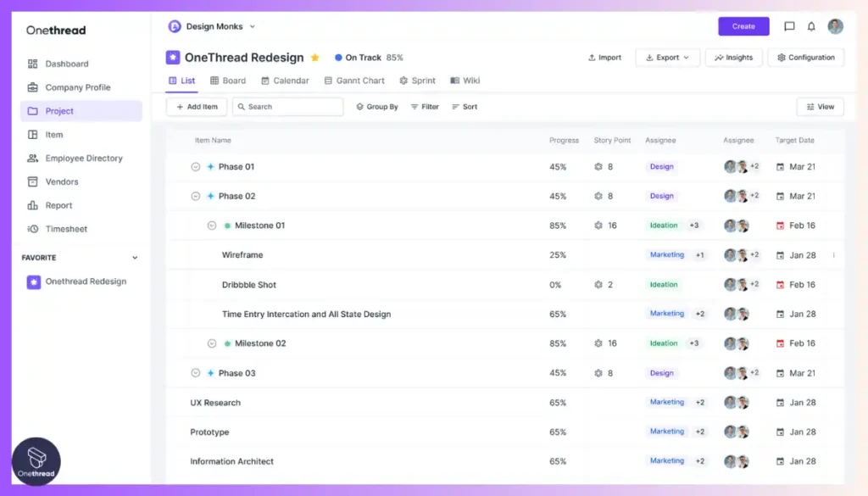Open notifications bell
This screenshot has height=496, width=868.
point(811,26)
